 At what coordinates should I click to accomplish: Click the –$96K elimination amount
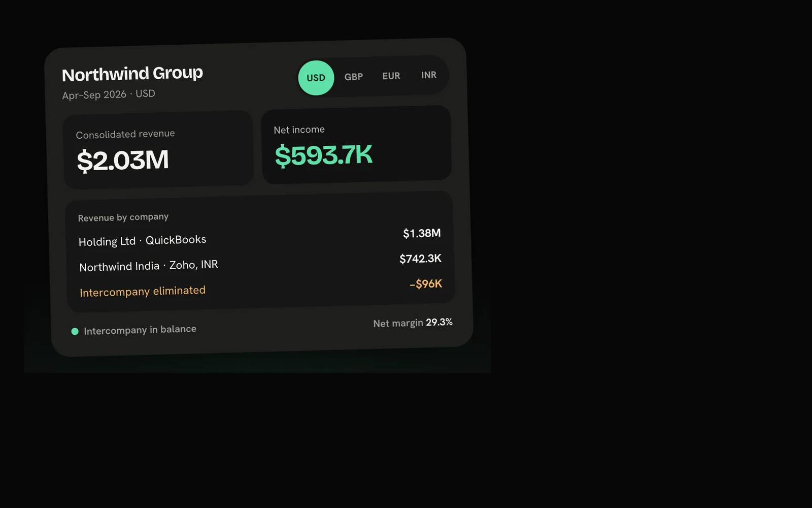point(426,284)
